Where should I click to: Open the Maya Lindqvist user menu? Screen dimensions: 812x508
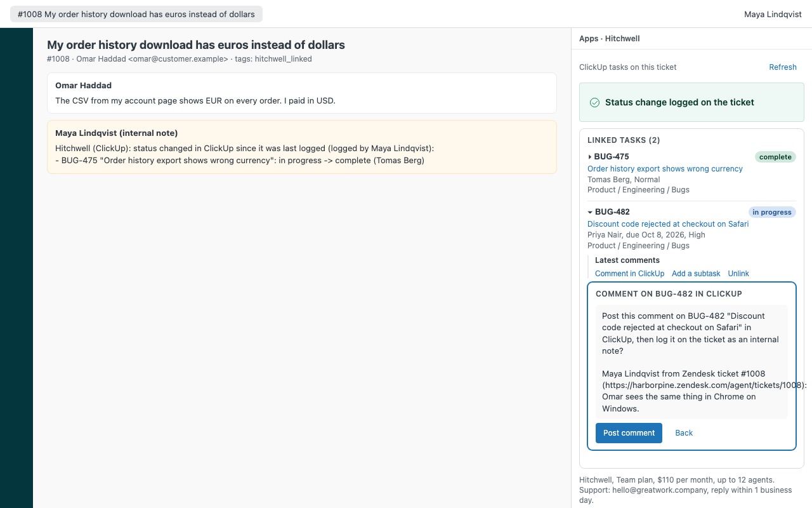773,14
